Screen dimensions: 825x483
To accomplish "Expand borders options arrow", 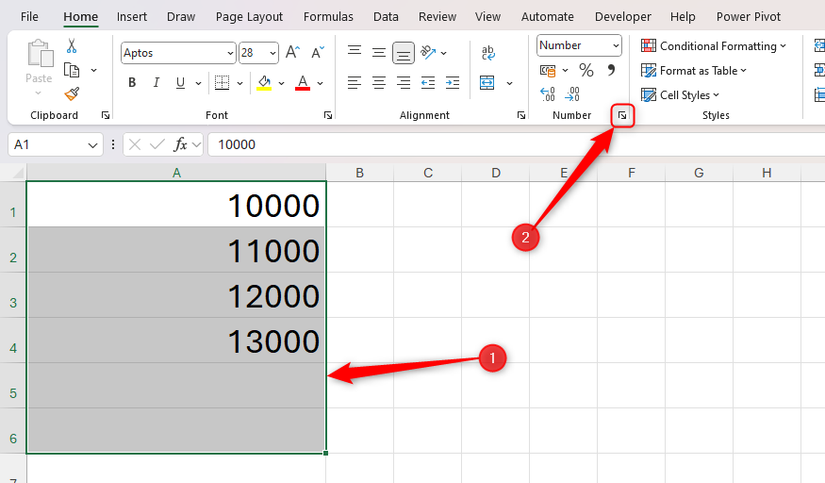I will (240, 83).
